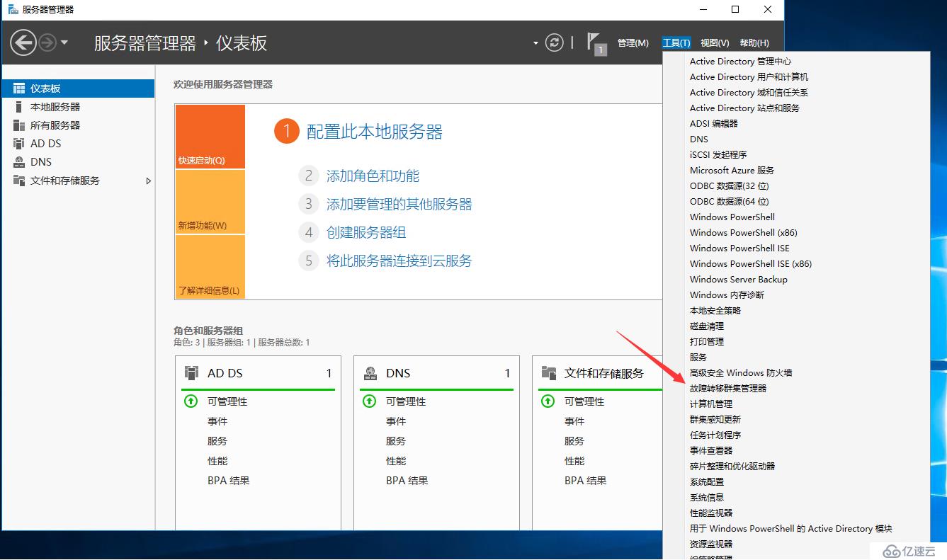The width and height of the screenshot is (947, 560).
Task: Click the 文件和存储服务 tile header icon
Action: [x=548, y=373]
